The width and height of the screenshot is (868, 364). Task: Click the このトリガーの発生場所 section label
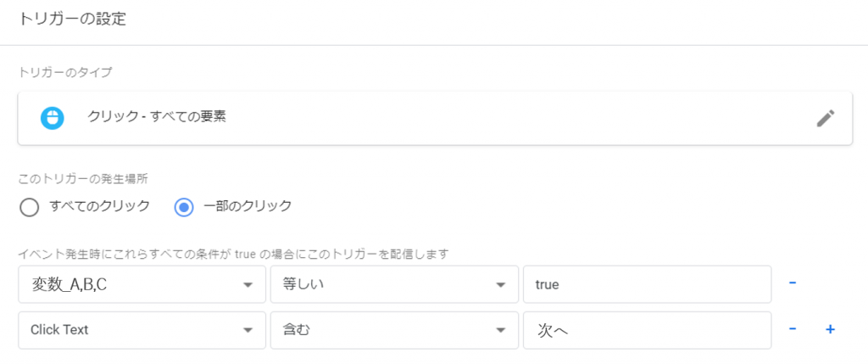point(82,180)
